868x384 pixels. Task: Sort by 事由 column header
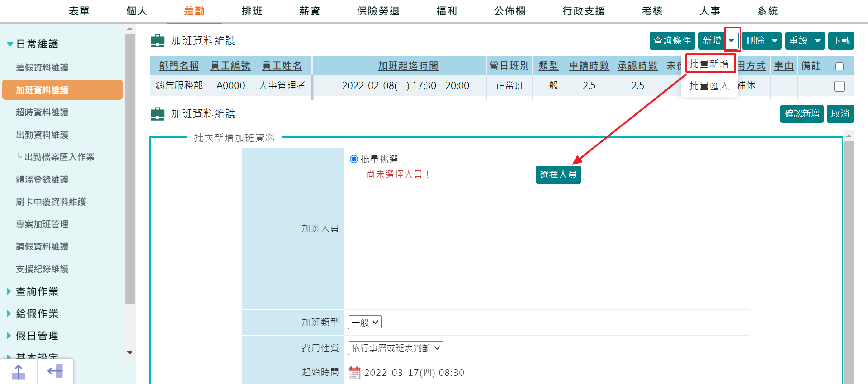click(x=784, y=66)
